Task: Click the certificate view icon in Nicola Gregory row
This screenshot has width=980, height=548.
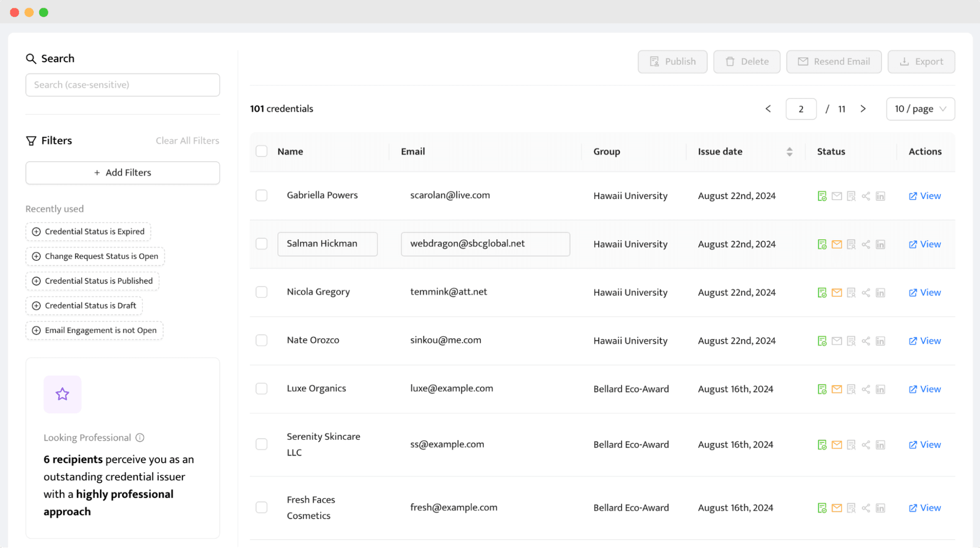Action: [851, 293]
